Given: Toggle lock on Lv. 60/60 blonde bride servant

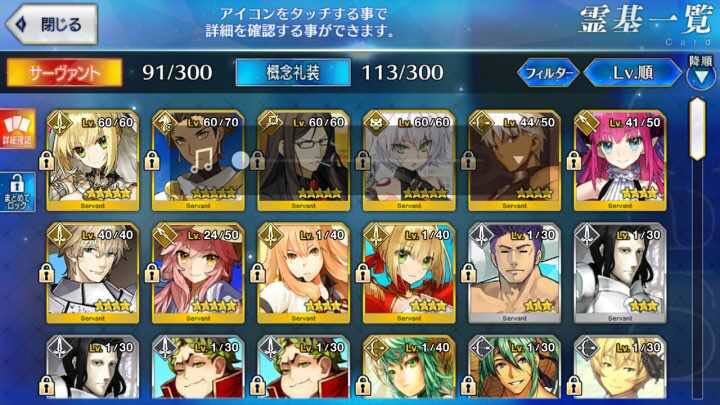Looking at the screenshot, I should (46, 161).
